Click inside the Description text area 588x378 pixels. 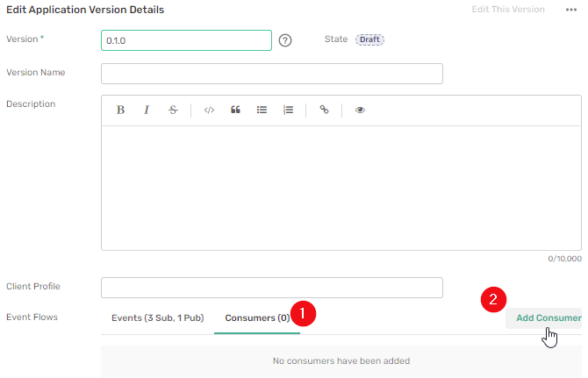pos(341,188)
